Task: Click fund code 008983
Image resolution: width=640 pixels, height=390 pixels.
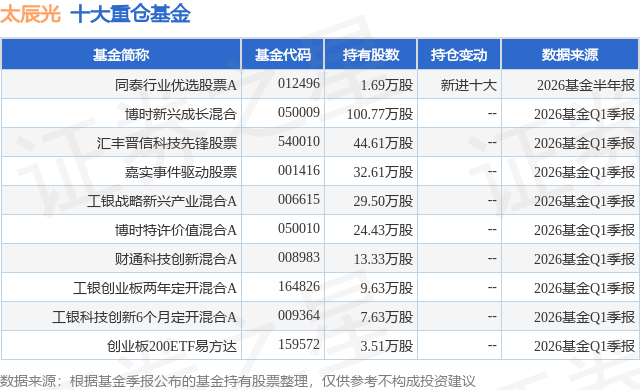Action: click(x=299, y=257)
